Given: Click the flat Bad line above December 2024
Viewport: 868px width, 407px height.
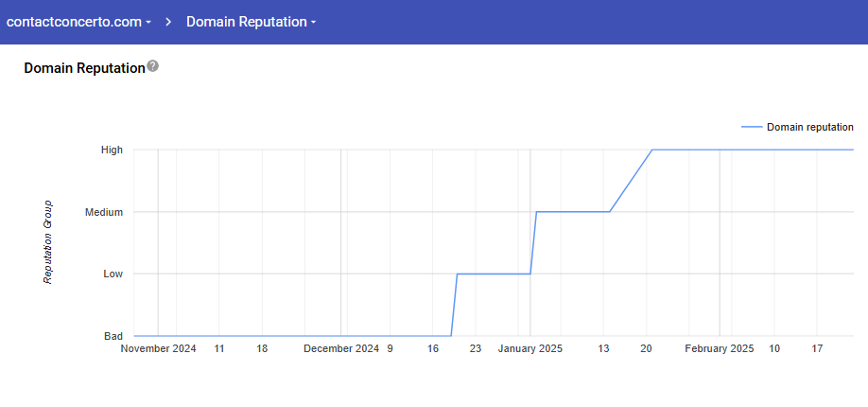Looking at the screenshot, I should pyautogui.click(x=340, y=335).
